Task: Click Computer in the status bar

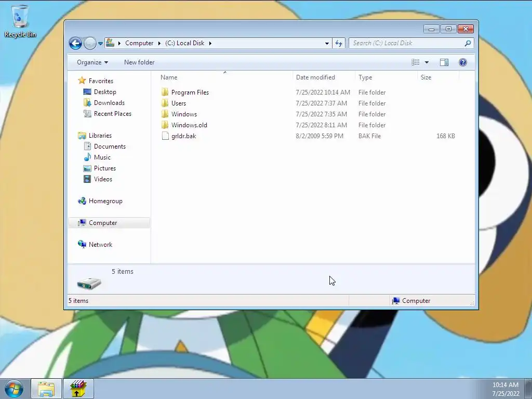Action: (416, 301)
